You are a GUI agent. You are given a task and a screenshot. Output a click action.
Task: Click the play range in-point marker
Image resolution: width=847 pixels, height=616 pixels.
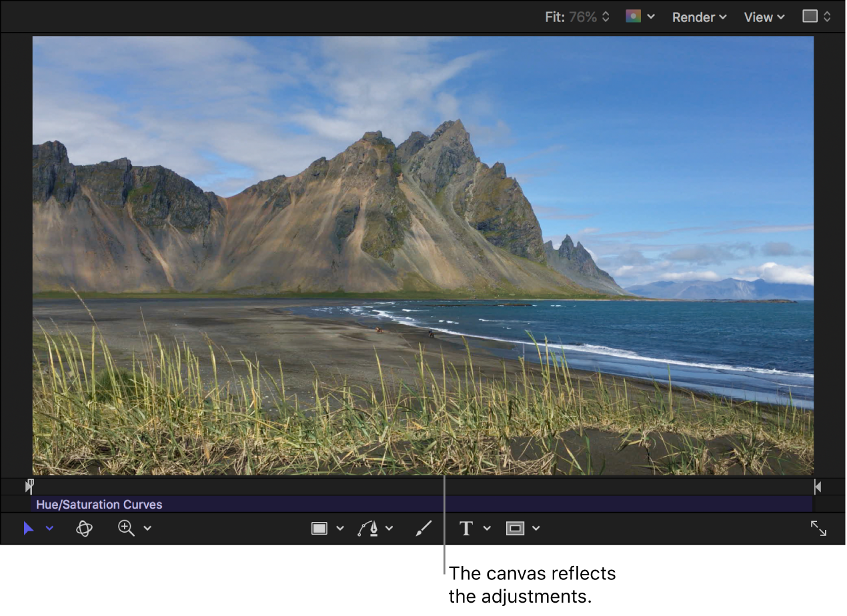(x=29, y=487)
